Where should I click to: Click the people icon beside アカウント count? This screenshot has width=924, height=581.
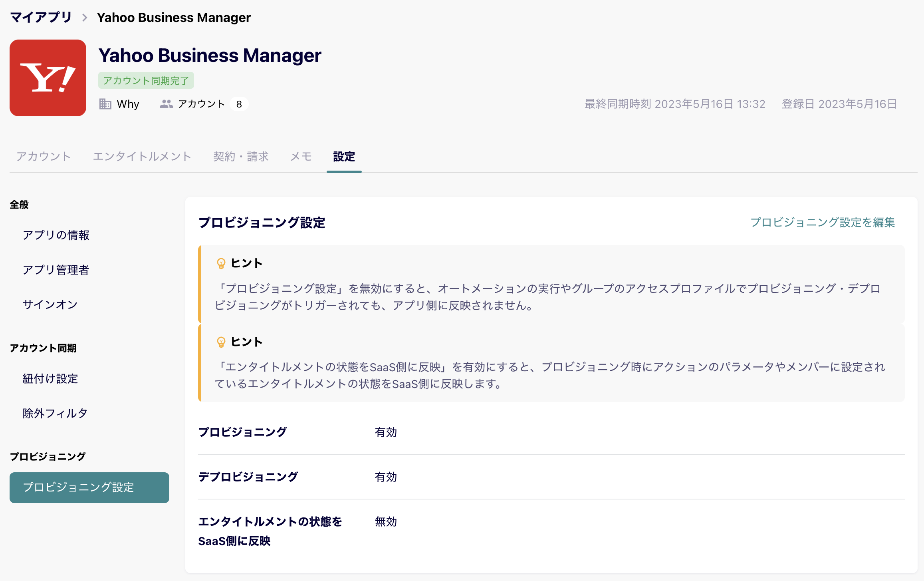pyautogui.click(x=166, y=104)
